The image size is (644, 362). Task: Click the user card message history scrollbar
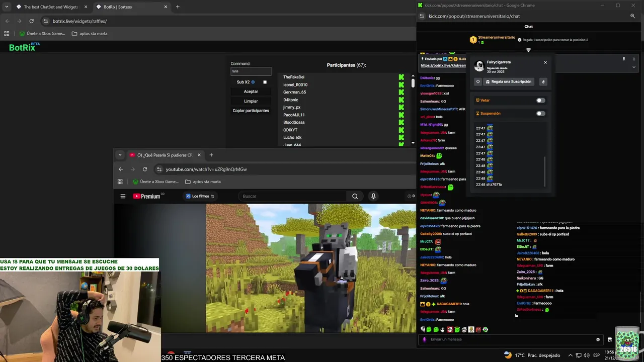(x=545, y=171)
